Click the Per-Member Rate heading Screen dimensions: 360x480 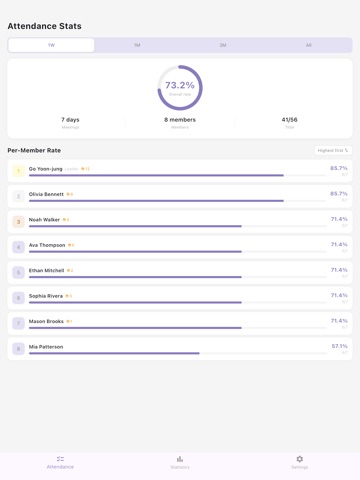tap(34, 150)
